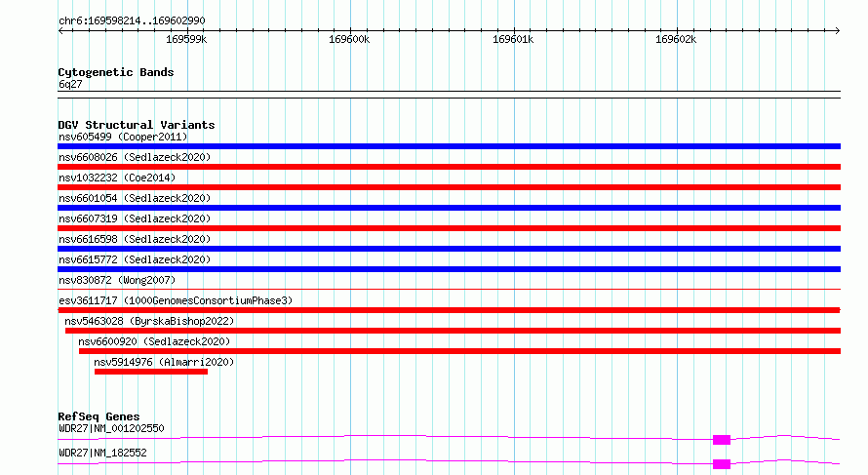Click the red bar for nsv6607319
The height and width of the screenshot is (475, 868).
point(449,228)
